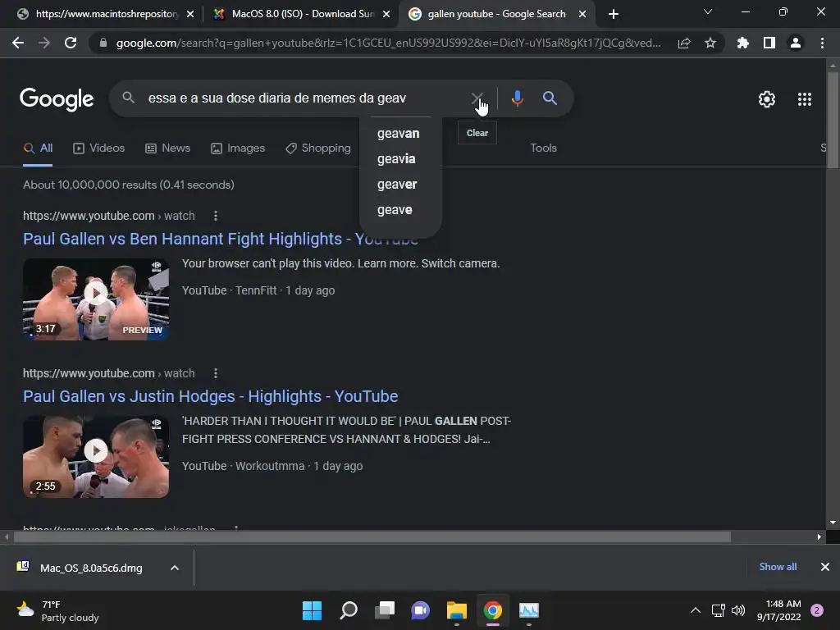Open the Extensions puzzle icon
The image size is (840, 630).
click(743, 43)
